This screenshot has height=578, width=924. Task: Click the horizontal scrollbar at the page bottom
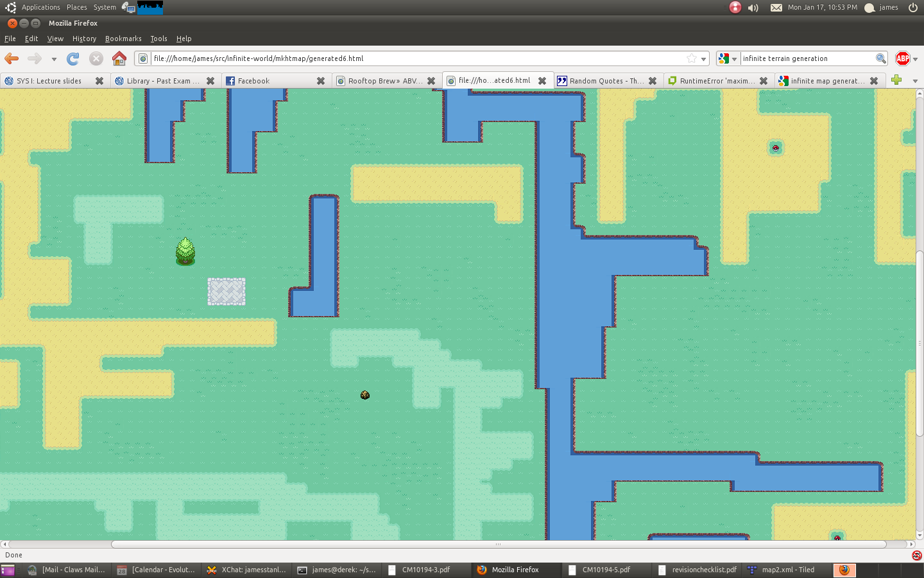[x=498, y=544]
